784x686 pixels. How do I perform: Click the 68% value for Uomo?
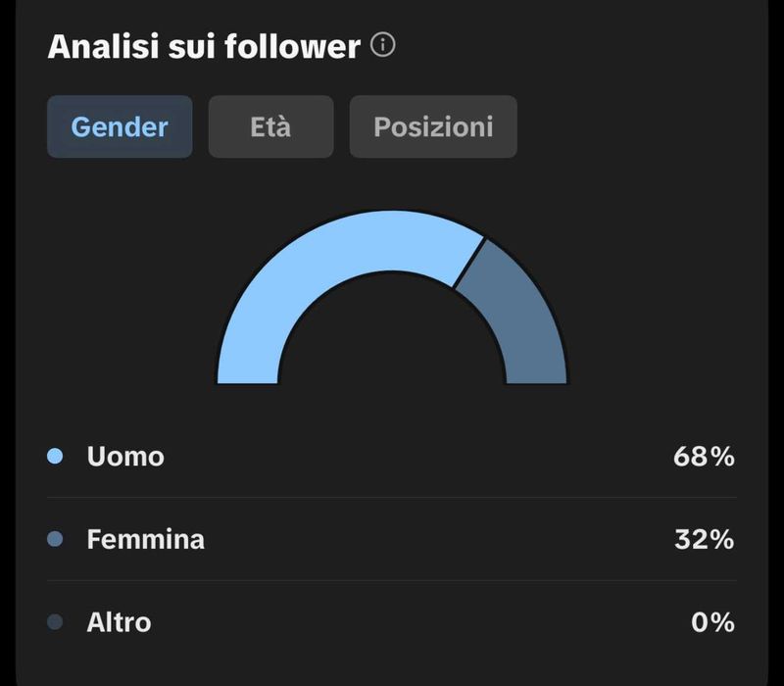pos(703,456)
